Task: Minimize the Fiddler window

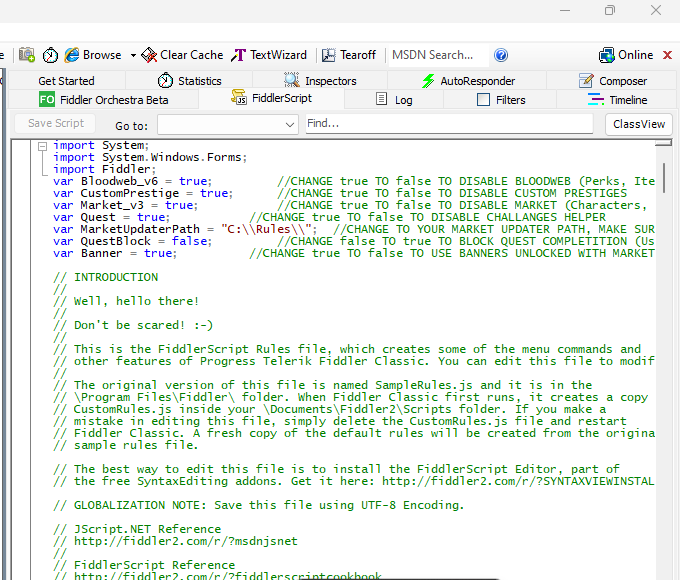Action: pyautogui.click(x=565, y=10)
